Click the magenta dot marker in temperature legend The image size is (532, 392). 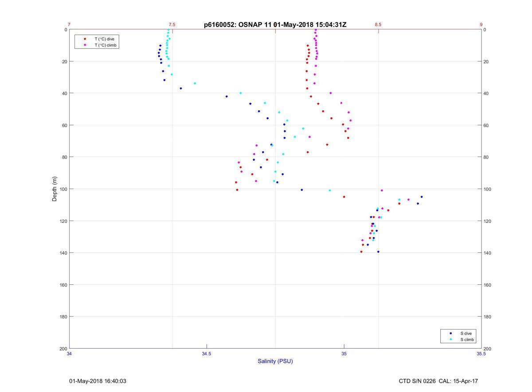pyautogui.click(x=85, y=45)
